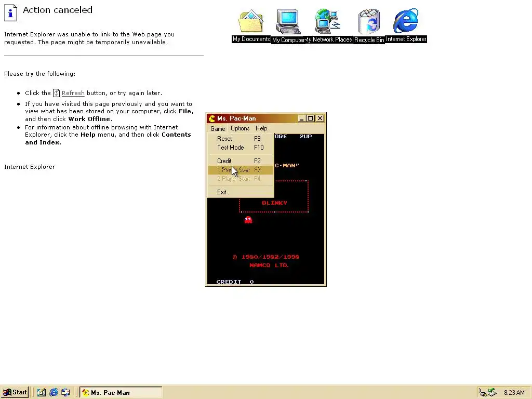Click the Ms. Pac-Man title bar icon
The height and width of the screenshot is (399, 532).
point(212,118)
